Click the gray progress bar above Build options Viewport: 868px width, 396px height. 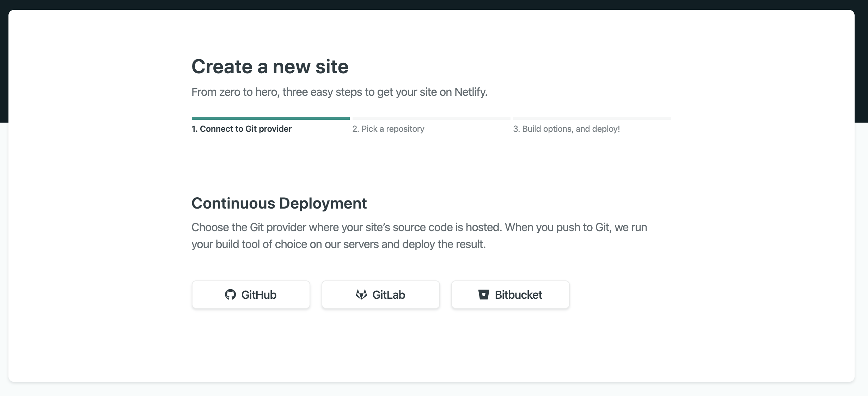(592, 118)
